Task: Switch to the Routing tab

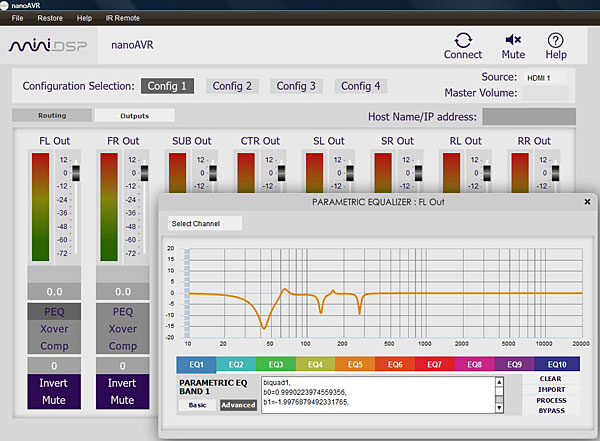Action: [x=52, y=115]
